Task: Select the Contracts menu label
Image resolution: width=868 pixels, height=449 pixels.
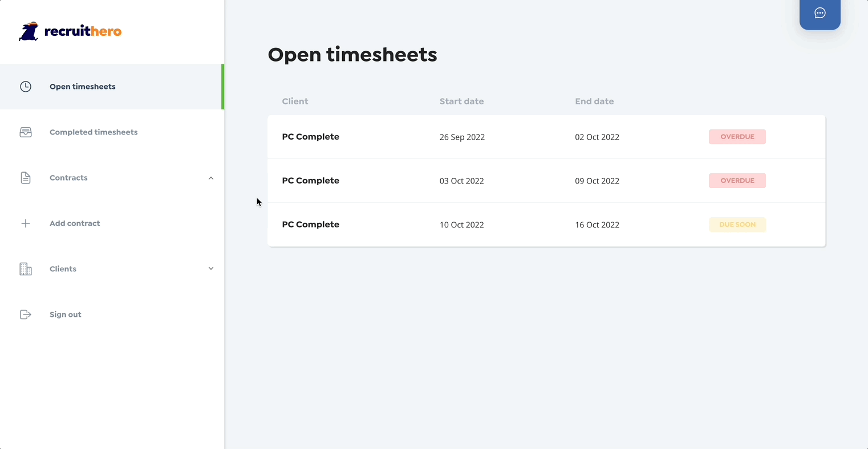Action: [68, 178]
